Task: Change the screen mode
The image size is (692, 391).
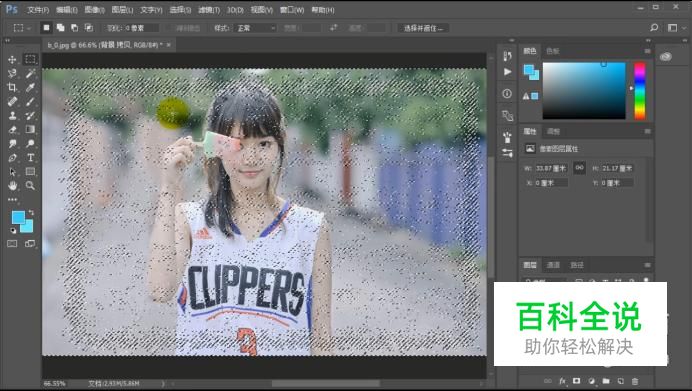Action: click(x=30, y=244)
